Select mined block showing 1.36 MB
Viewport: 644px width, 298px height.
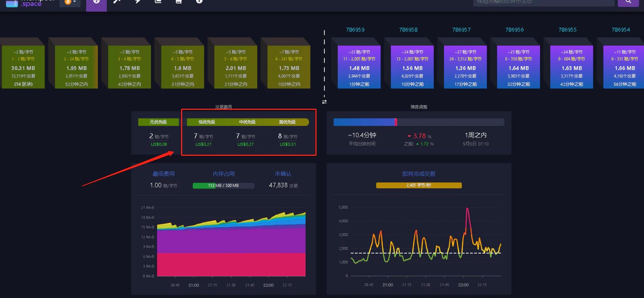point(465,67)
